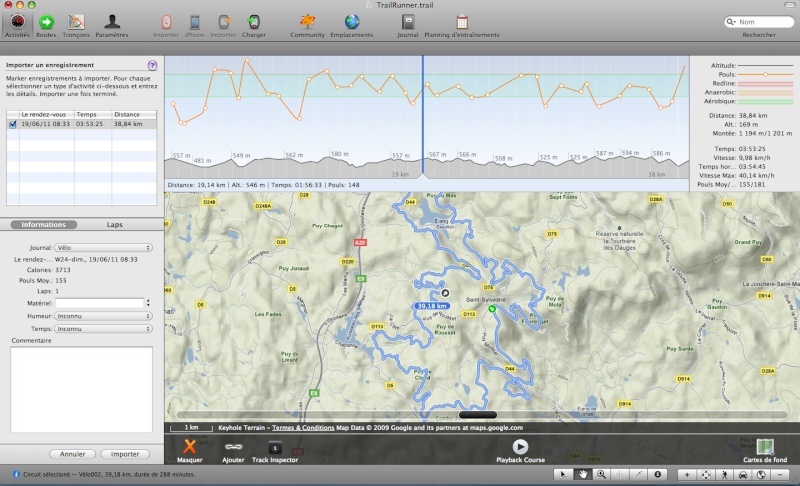Switch to the Routes view
Viewport: 800px width, 486px height.
tap(46, 25)
